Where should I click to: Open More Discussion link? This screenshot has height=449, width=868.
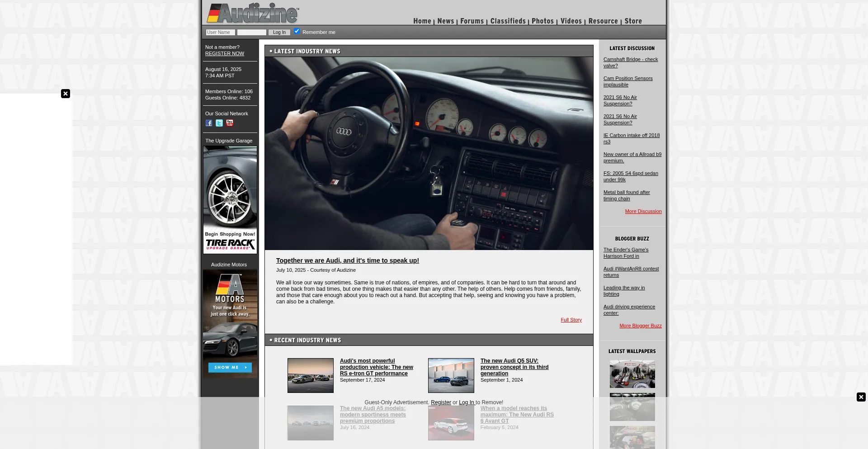coord(643,211)
